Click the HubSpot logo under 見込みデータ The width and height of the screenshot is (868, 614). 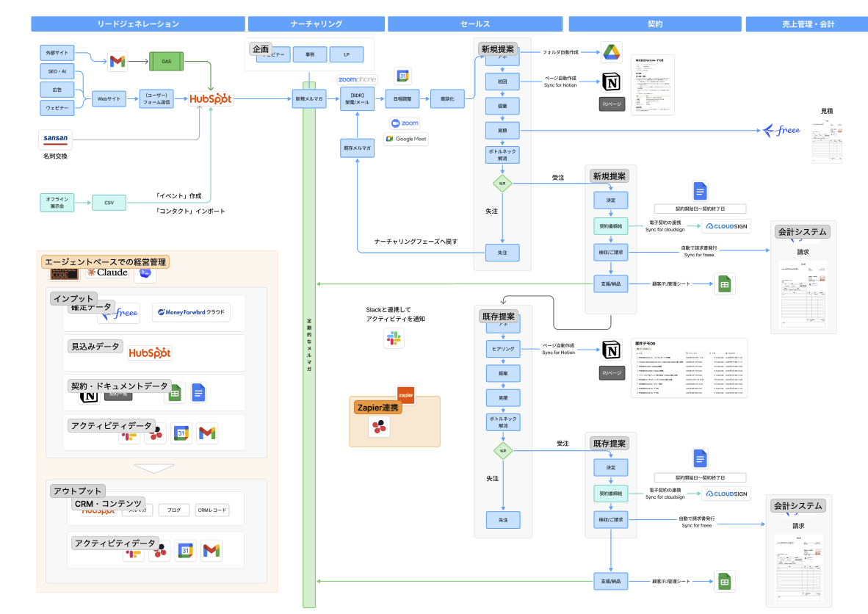point(150,353)
